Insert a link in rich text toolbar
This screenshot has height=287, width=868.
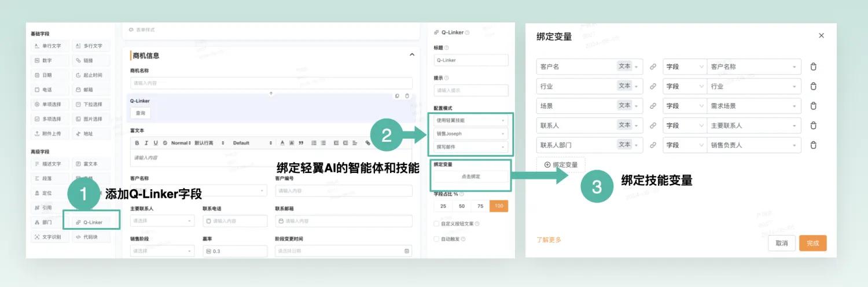coord(368,143)
